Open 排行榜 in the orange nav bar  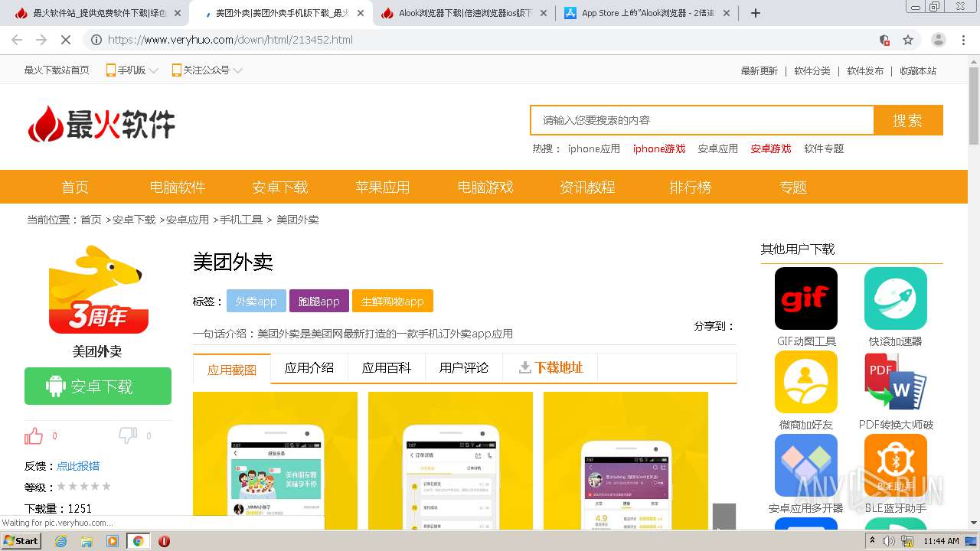click(691, 187)
